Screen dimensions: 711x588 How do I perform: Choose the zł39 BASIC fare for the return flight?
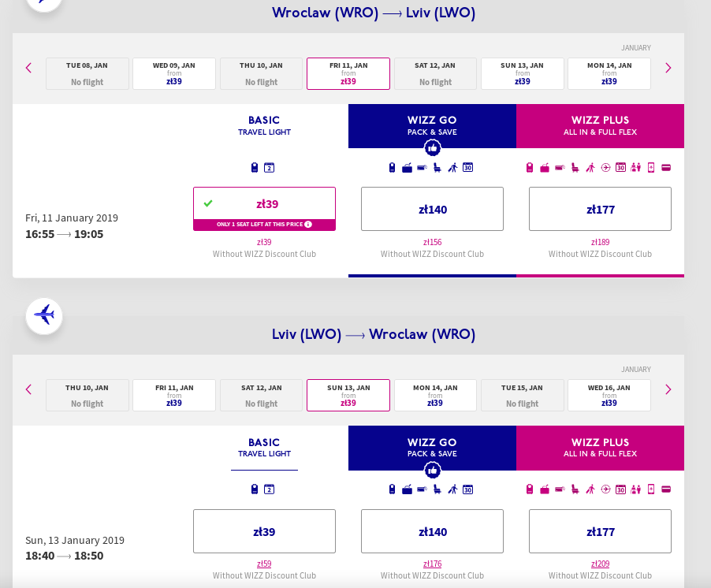tap(264, 531)
